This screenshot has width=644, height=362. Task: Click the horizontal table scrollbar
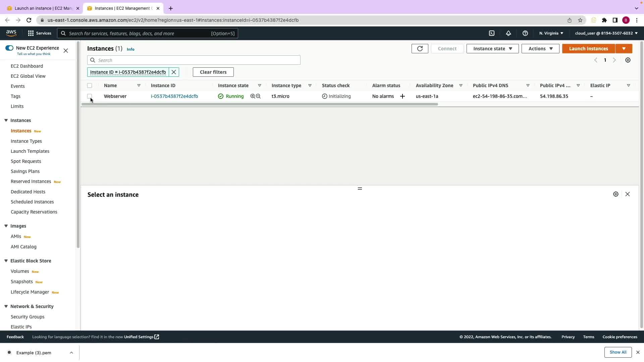259,104
